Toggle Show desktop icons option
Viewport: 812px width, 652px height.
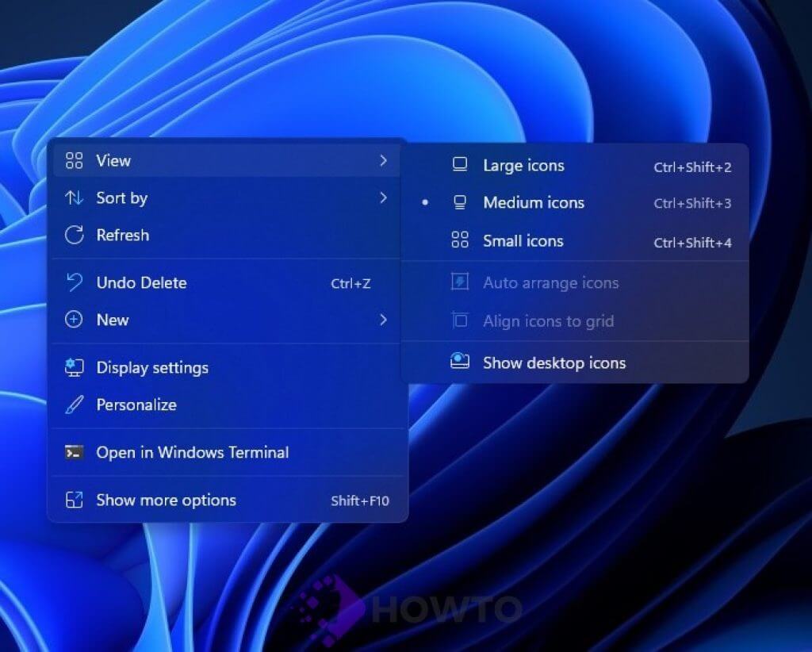pos(575,362)
